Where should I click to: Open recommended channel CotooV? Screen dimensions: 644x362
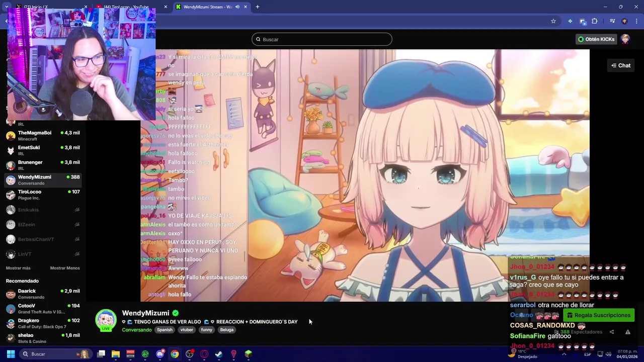43,309
